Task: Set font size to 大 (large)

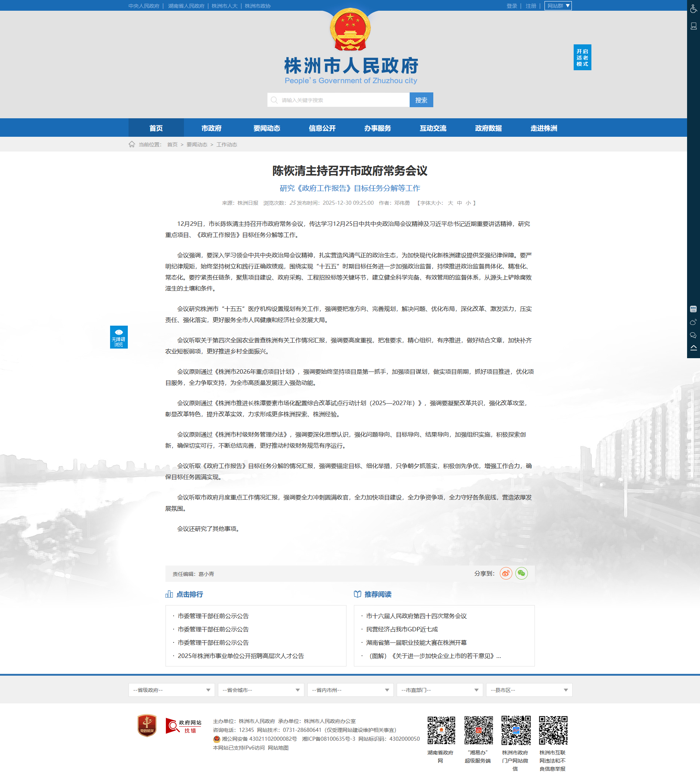Action: click(x=450, y=203)
